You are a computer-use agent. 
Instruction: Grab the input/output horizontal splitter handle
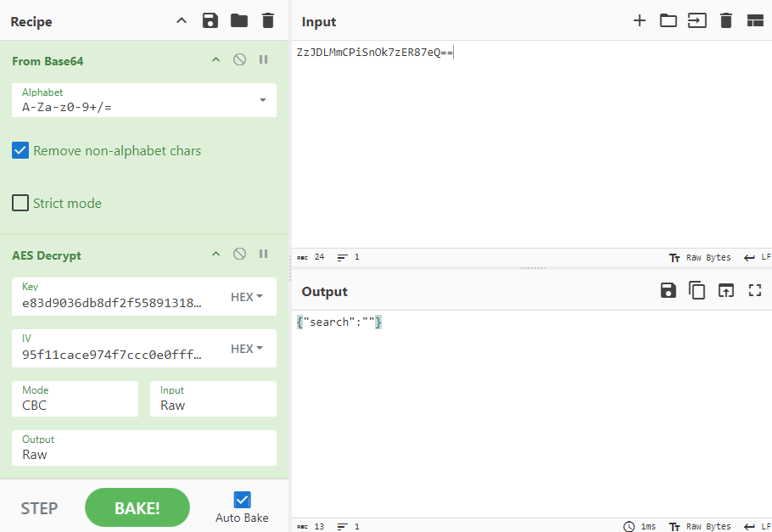click(x=534, y=268)
